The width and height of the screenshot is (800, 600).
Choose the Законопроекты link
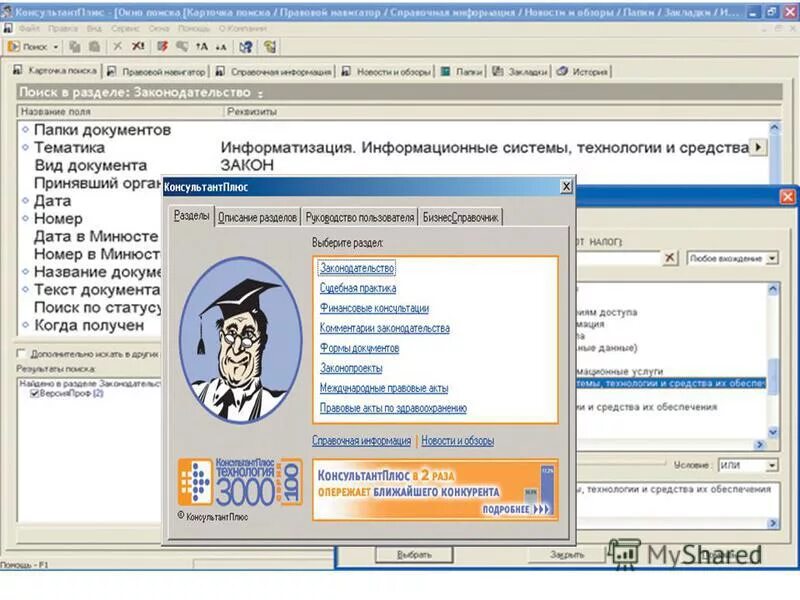[x=351, y=368]
